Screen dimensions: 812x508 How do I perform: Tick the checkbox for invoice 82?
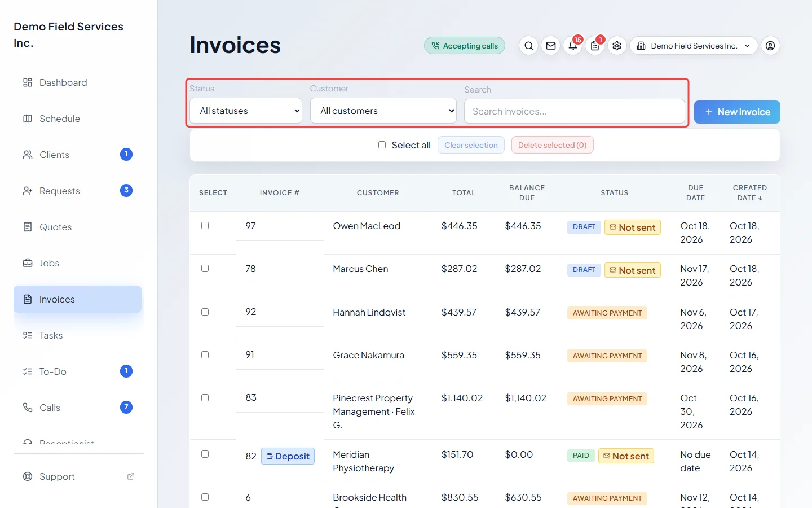pyautogui.click(x=205, y=454)
